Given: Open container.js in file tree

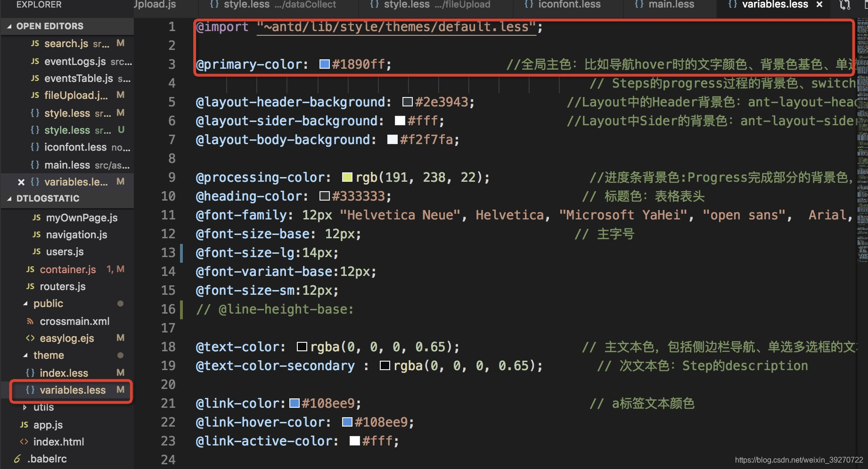Looking at the screenshot, I should click(67, 269).
